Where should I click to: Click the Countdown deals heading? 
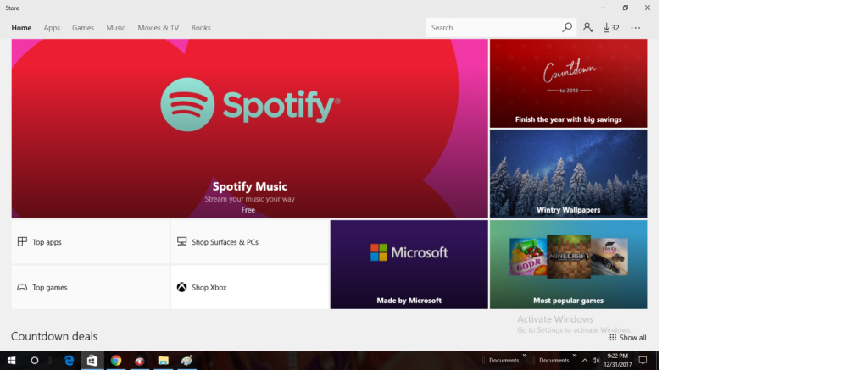click(x=54, y=336)
